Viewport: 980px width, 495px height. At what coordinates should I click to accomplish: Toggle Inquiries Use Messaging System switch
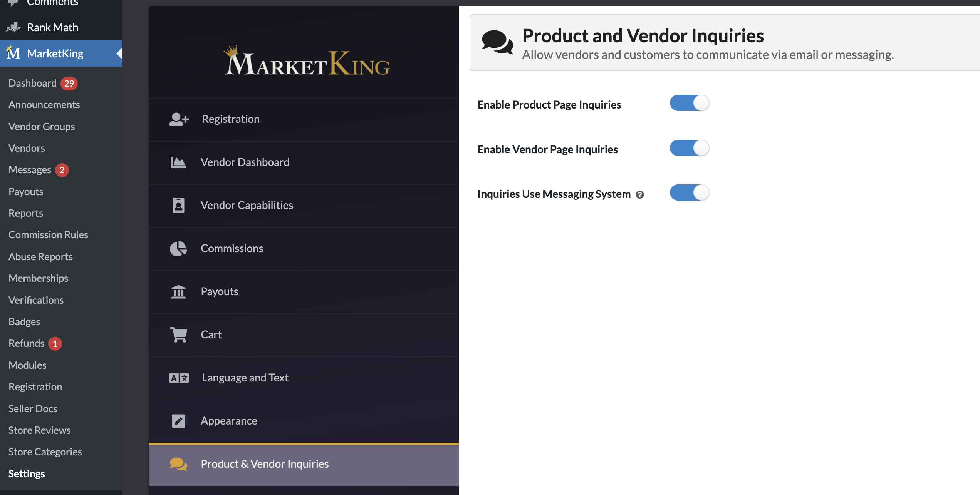click(690, 192)
